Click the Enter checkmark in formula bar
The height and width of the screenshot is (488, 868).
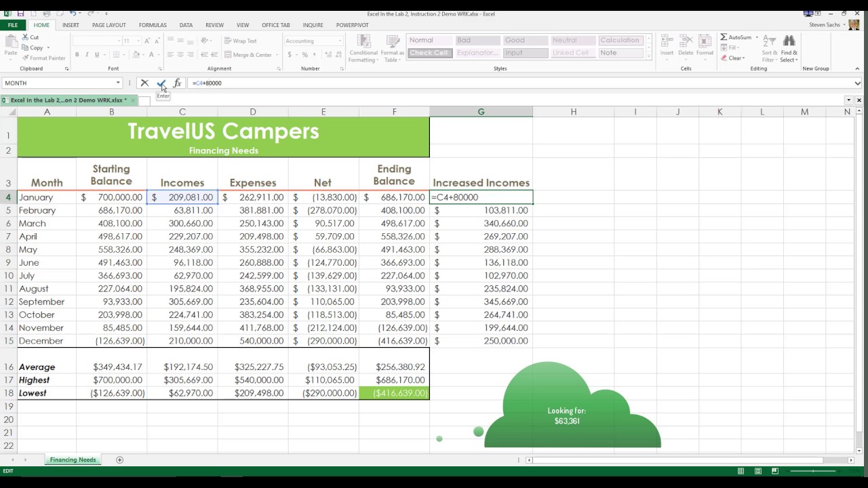(161, 83)
